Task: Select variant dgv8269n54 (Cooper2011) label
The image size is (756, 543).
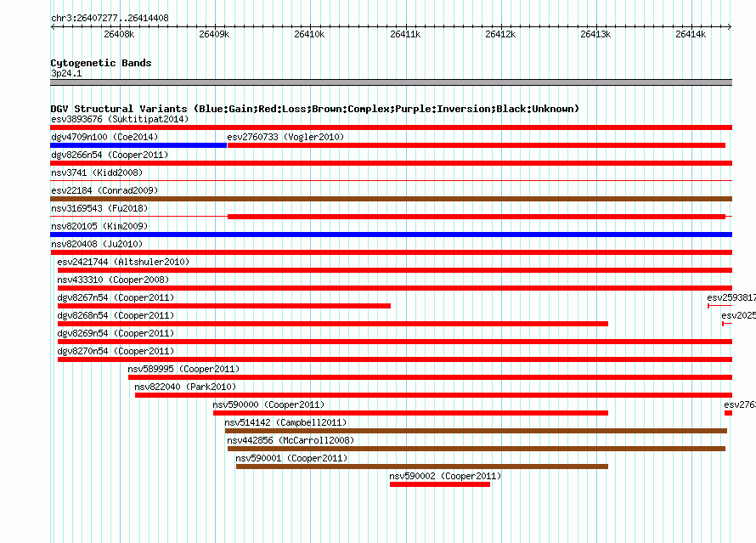Action: [x=116, y=333]
